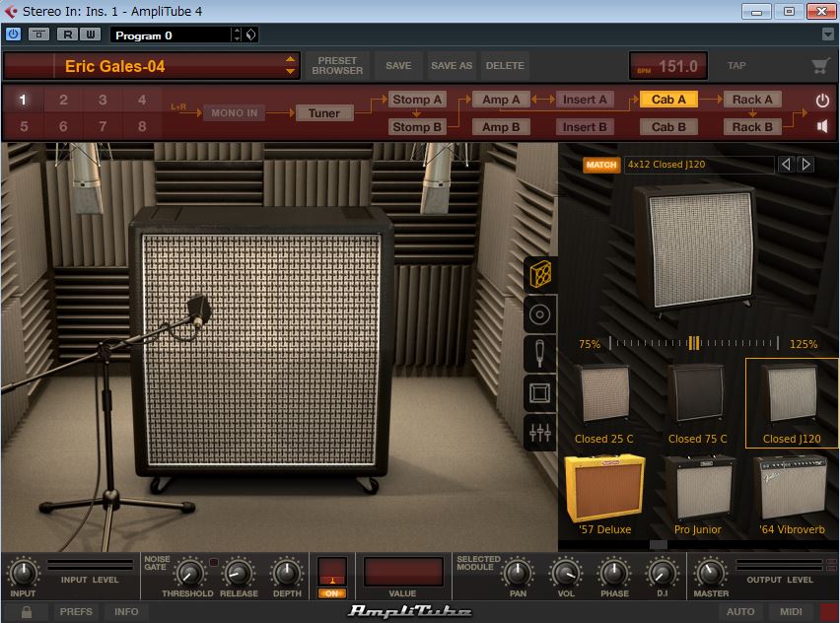Toggle the noise gate ON switch
The height and width of the screenshot is (623, 840).
point(331,593)
